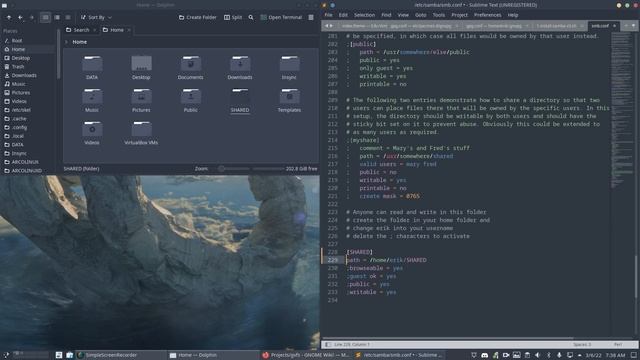The width and height of the screenshot is (640, 360).
Task: Select the SHARED folder icon
Action: [x=240, y=97]
